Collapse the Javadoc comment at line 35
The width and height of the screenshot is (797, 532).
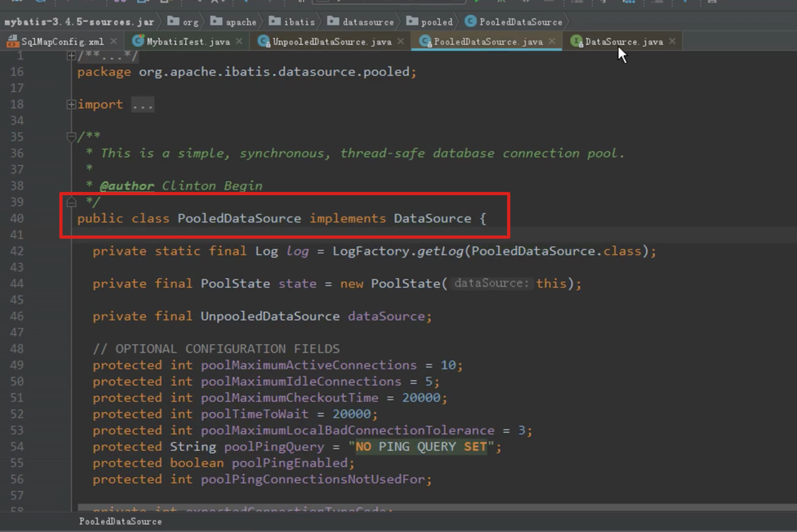[x=71, y=137]
